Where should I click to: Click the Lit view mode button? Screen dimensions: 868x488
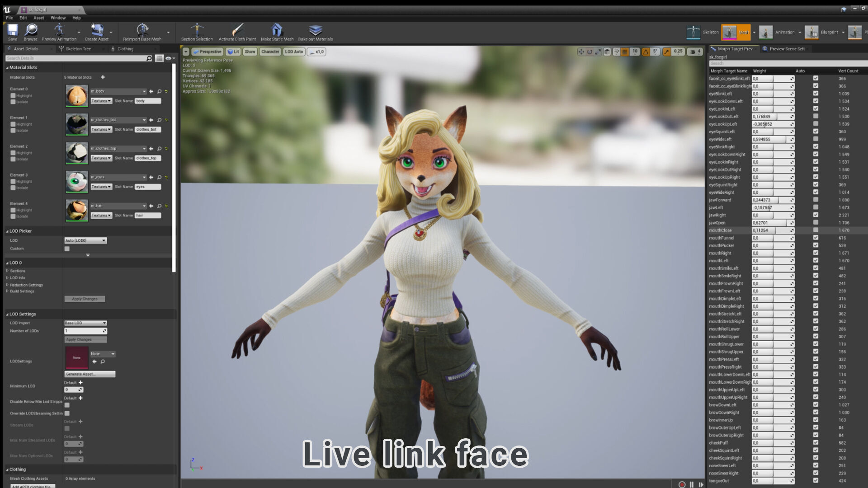233,52
